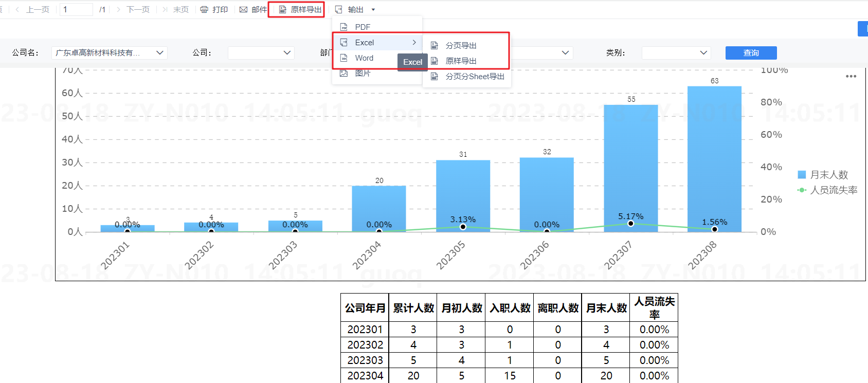Image resolution: width=868 pixels, height=383 pixels.
Task: Click the blue 查询 button
Action: coord(751,53)
